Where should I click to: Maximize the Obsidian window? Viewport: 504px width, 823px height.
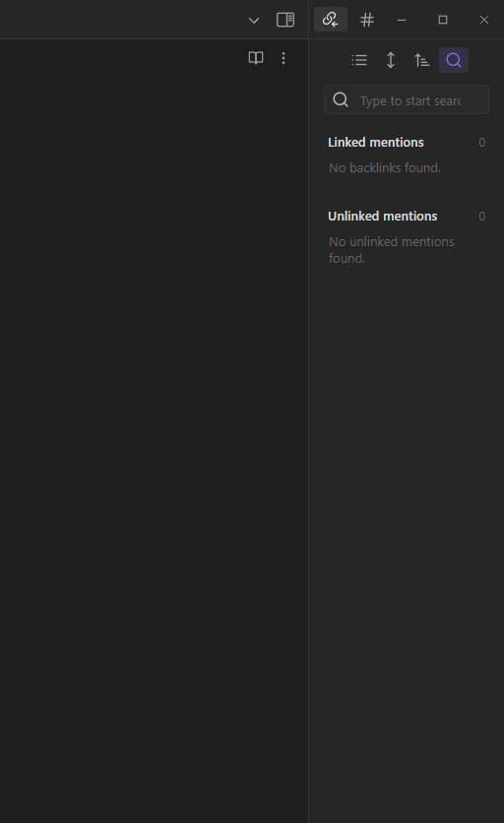click(x=443, y=20)
